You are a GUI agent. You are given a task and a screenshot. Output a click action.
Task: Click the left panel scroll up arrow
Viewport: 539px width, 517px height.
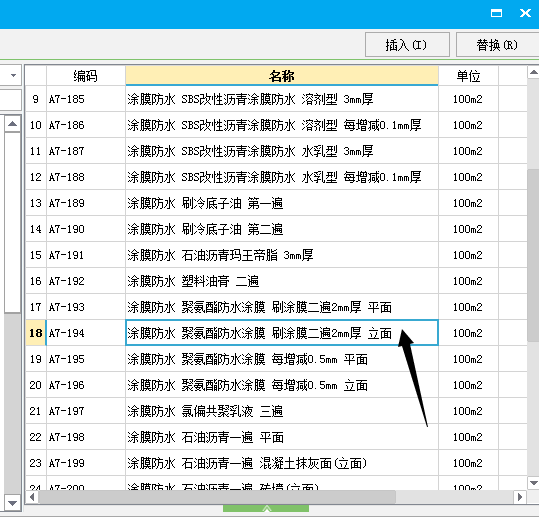pos(13,124)
